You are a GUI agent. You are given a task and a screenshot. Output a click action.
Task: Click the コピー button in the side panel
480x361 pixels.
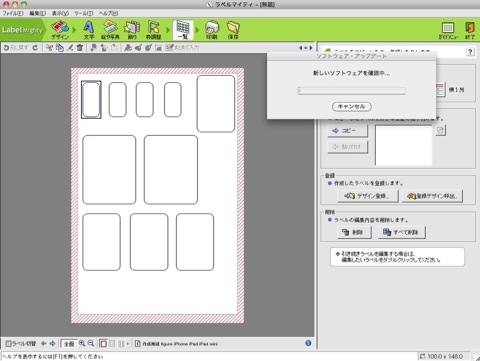click(348, 131)
